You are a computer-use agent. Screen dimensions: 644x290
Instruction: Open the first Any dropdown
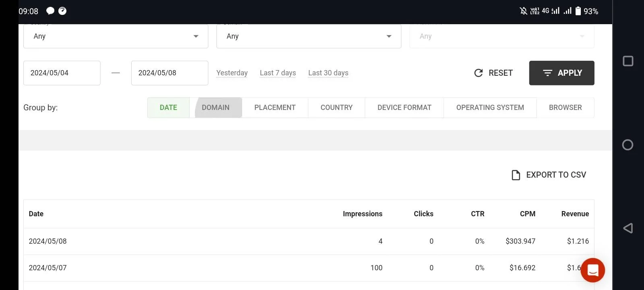tap(116, 36)
